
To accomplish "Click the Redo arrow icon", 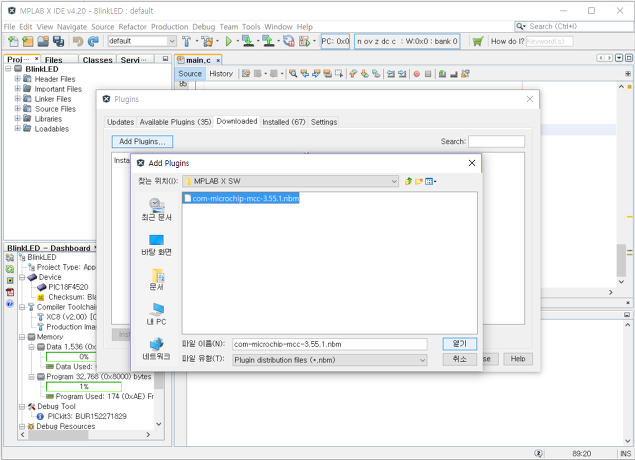I will click(x=93, y=41).
